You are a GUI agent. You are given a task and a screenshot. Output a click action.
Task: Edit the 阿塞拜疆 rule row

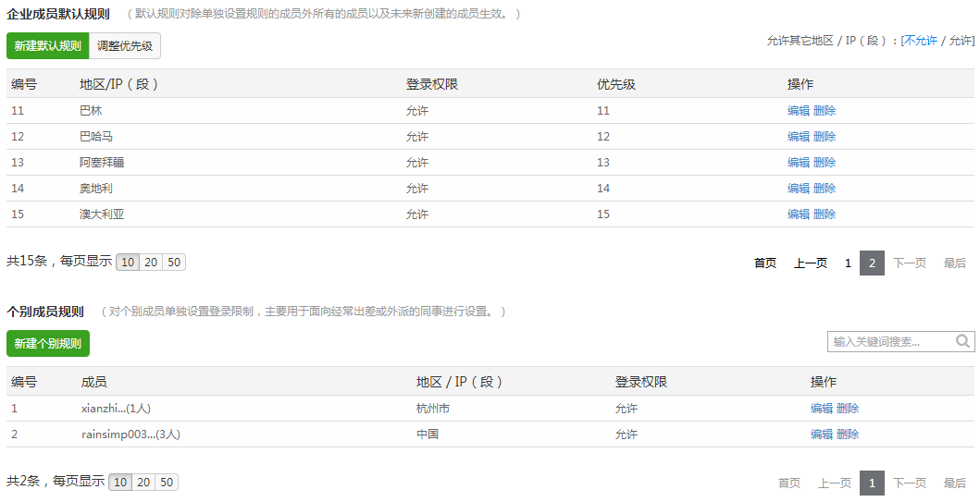pos(798,163)
